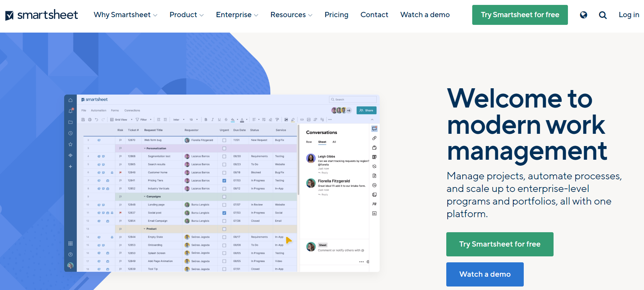
Task: Click Try Smartsheet for free below headline
Action: (500, 244)
